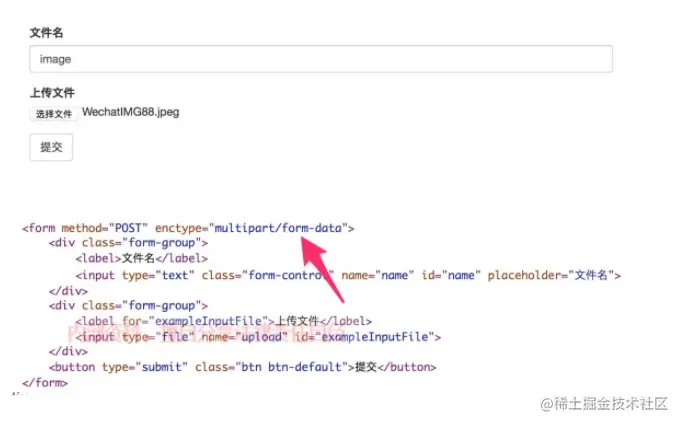Click the 提交 submit button
Image resolution: width=682 pixels, height=426 pixels.
point(51,148)
